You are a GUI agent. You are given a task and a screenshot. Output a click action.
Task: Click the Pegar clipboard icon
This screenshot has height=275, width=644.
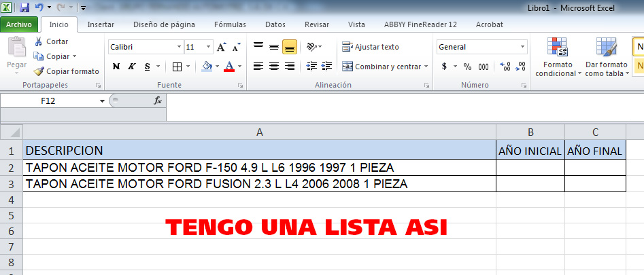pyautogui.click(x=17, y=47)
